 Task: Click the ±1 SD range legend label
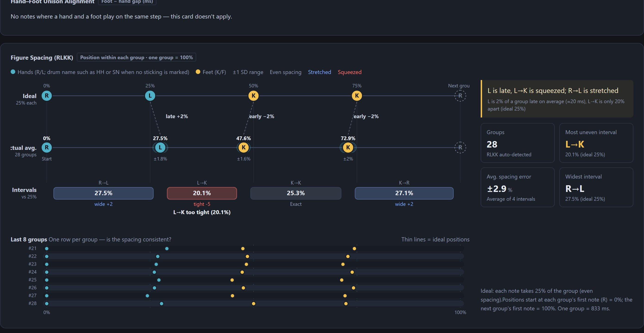point(248,72)
